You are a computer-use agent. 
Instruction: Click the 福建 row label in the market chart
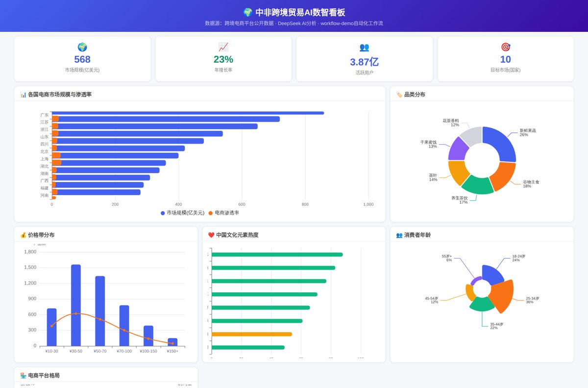point(45,188)
